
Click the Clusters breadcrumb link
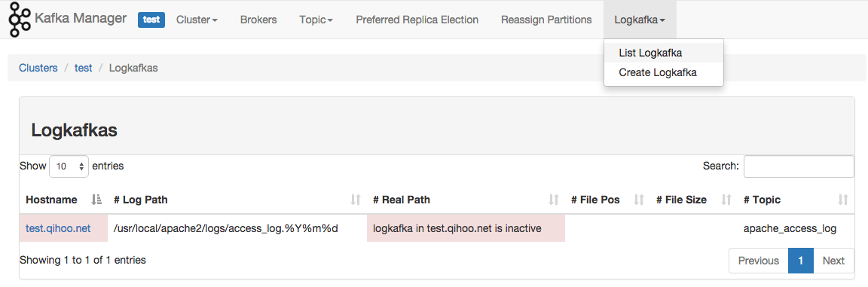38,68
